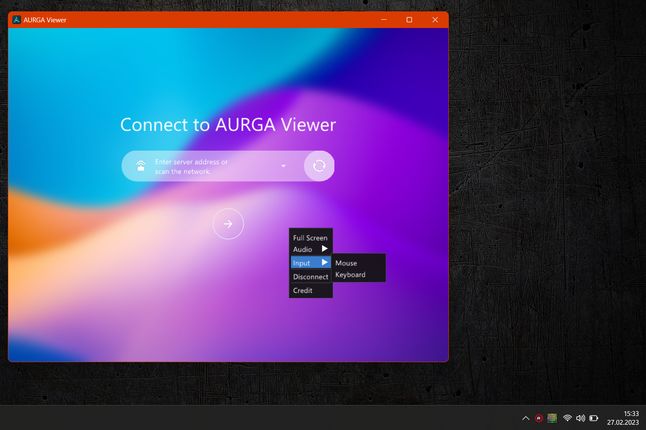Click the AURGA Viewer logo in title bar

tap(16, 20)
